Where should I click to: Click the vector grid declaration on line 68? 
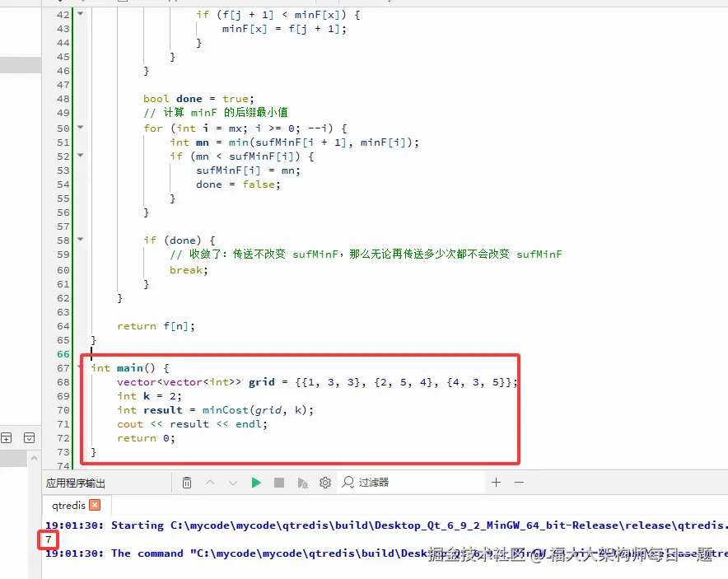pyautogui.click(x=317, y=382)
